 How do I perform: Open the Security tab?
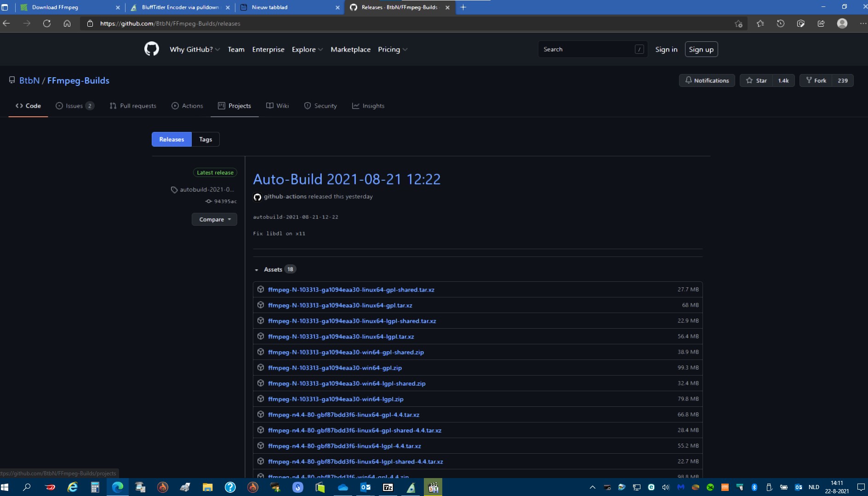[x=320, y=106]
